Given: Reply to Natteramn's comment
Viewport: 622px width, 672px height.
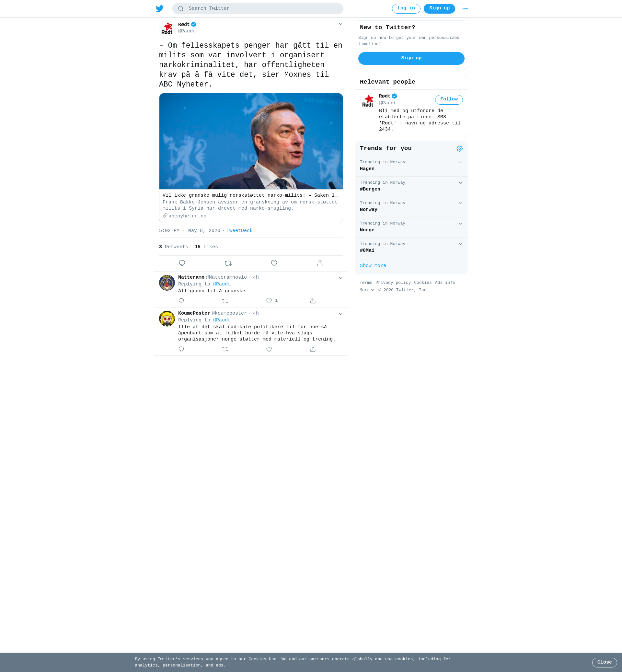Looking at the screenshot, I should click(x=181, y=301).
